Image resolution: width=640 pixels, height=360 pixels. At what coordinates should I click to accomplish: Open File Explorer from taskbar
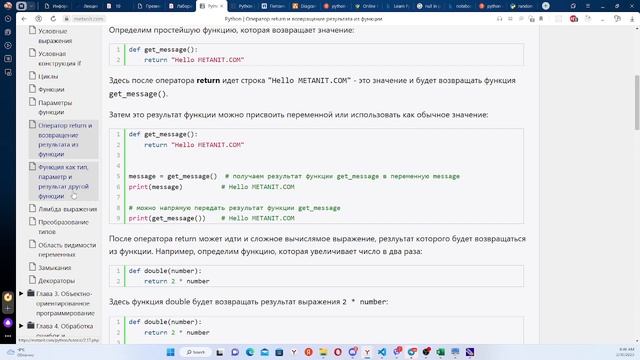pos(323,352)
